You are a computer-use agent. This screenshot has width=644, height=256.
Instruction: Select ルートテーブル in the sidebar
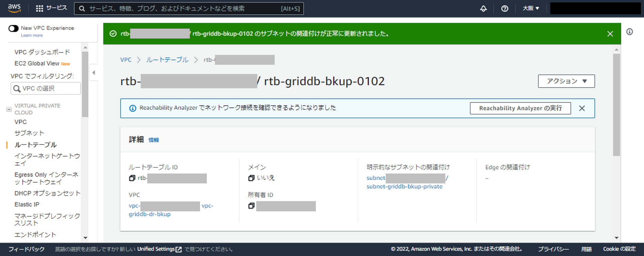35,145
